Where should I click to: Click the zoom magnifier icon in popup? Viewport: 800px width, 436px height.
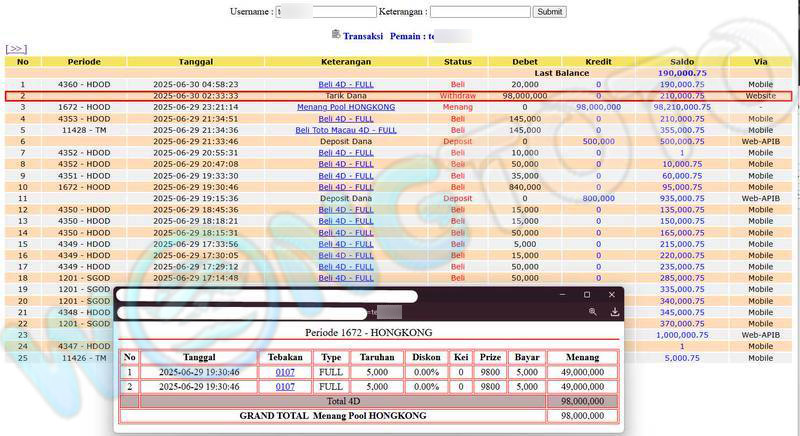click(x=592, y=312)
